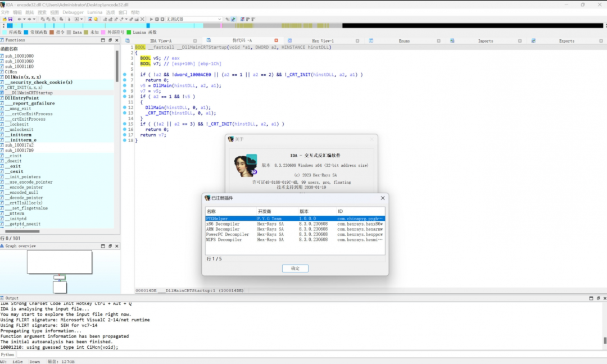Viewport: 607px width, 364px height.
Task: Click line 8 breakpoint dot in pseudocode
Action: click(125, 85)
